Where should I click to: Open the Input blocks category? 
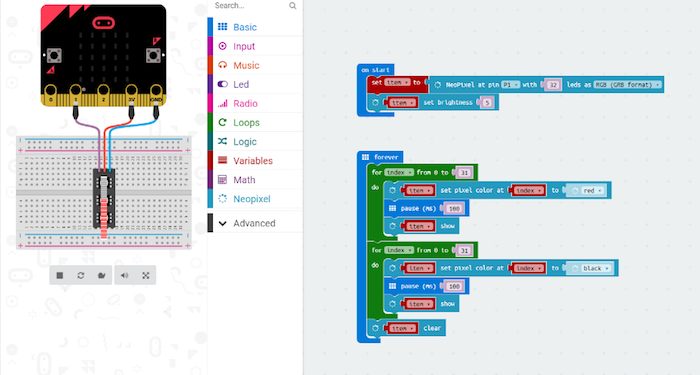click(x=255, y=46)
